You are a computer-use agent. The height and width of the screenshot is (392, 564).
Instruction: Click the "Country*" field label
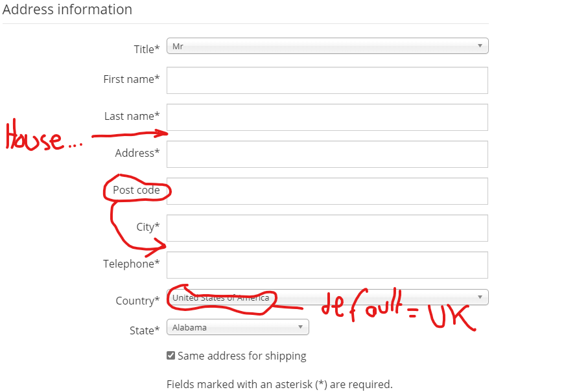137,301
